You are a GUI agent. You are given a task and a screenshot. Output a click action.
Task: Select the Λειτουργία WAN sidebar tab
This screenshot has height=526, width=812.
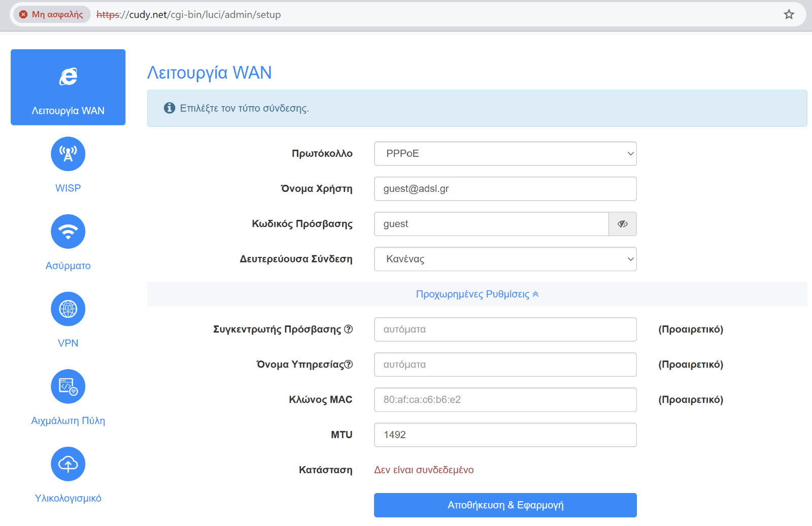(x=68, y=87)
